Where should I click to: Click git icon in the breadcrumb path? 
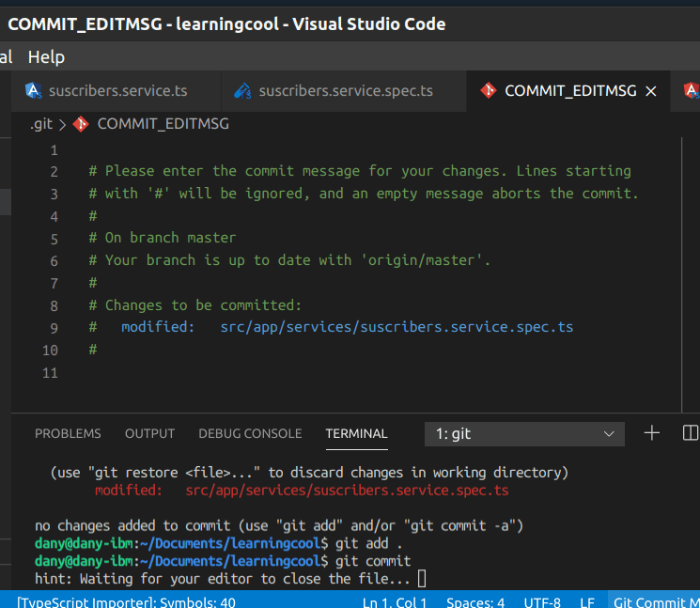coord(81,124)
